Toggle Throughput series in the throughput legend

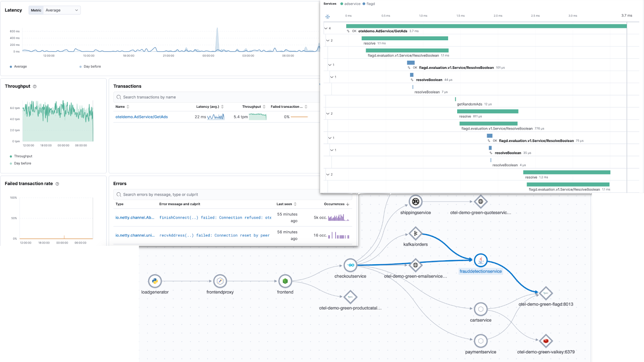click(23, 156)
